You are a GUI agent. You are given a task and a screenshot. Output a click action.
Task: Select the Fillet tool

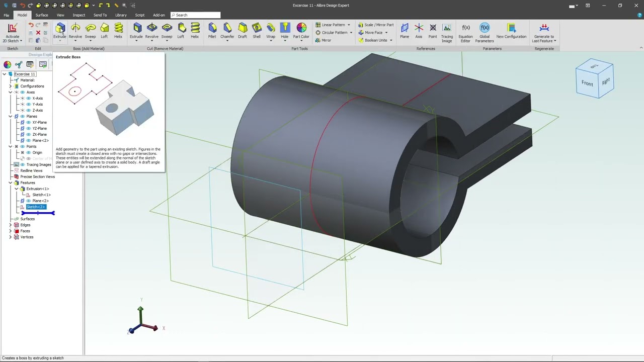click(212, 30)
